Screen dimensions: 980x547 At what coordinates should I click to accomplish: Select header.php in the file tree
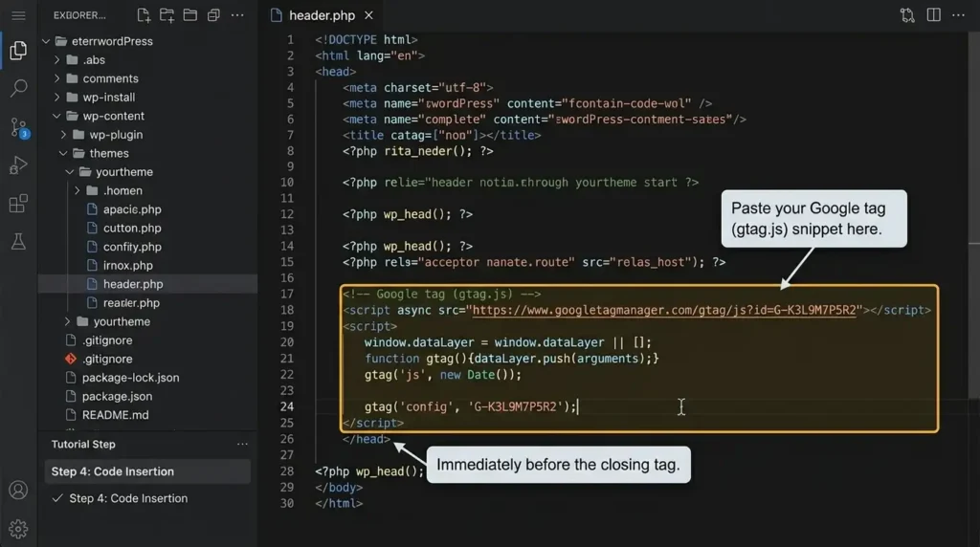click(132, 284)
